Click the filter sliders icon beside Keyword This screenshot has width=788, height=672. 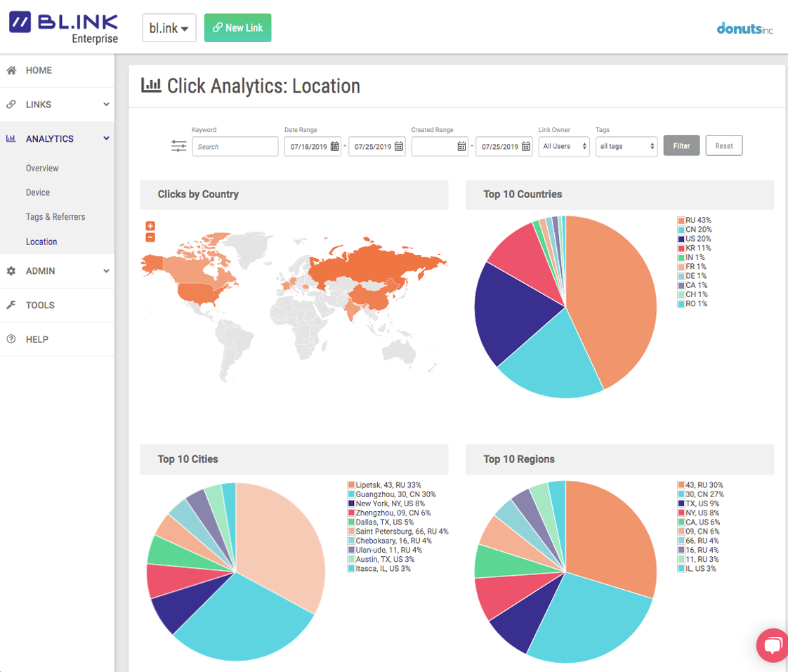(178, 146)
